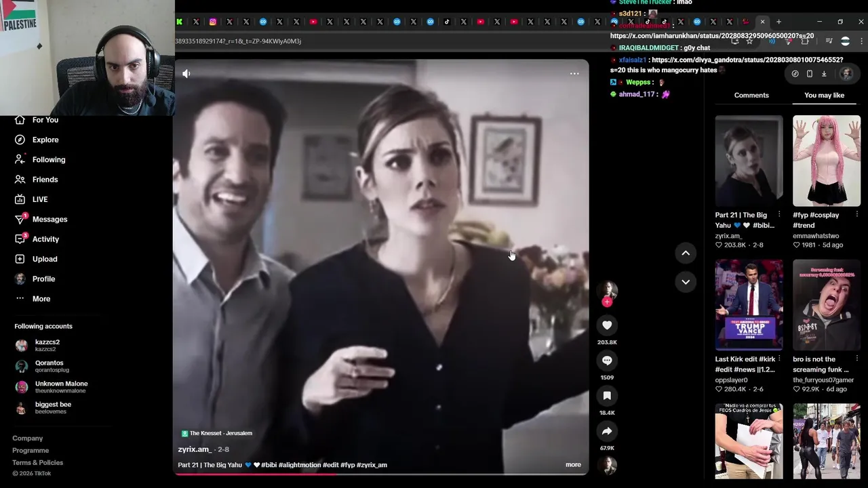Click the video progress bar
The width and height of the screenshot is (868, 488).
381,474
